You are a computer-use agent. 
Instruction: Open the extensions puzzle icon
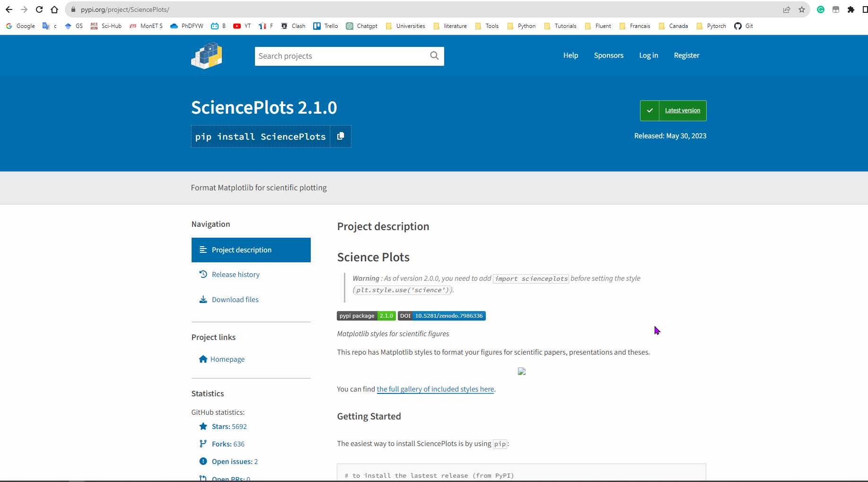click(x=851, y=9)
